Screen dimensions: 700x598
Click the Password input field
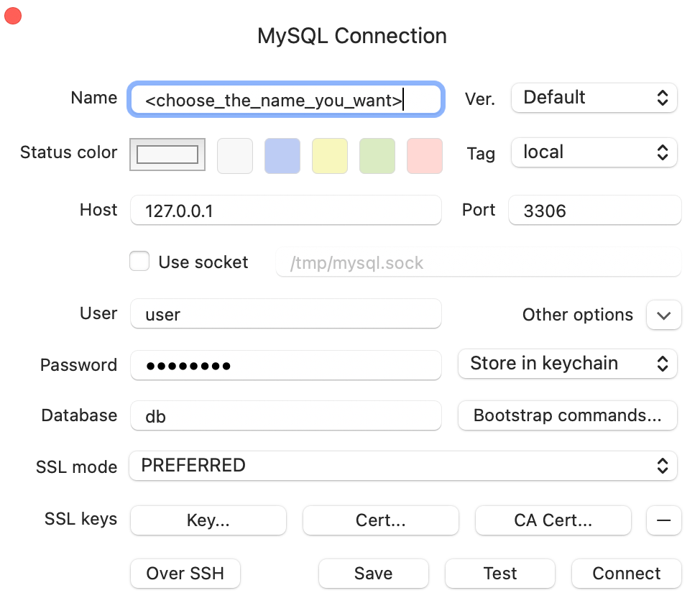pos(286,365)
